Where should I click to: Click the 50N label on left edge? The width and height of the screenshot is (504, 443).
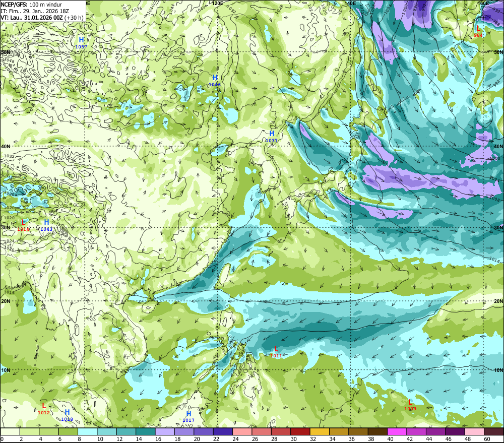[x=5, y=52]
